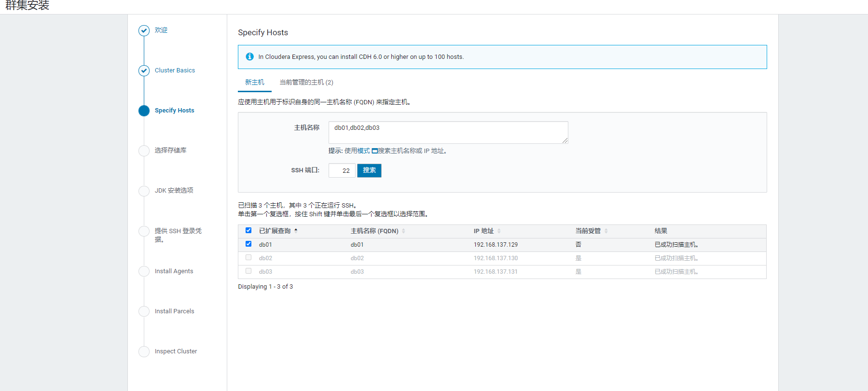Sort by IP 地址 column arrow

click(499, 231)
